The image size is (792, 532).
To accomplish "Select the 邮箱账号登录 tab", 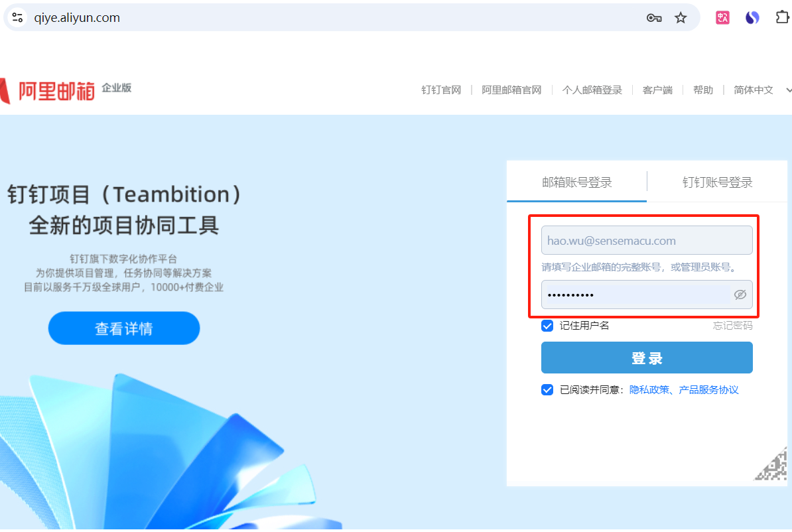I will [x=577, y=182].
